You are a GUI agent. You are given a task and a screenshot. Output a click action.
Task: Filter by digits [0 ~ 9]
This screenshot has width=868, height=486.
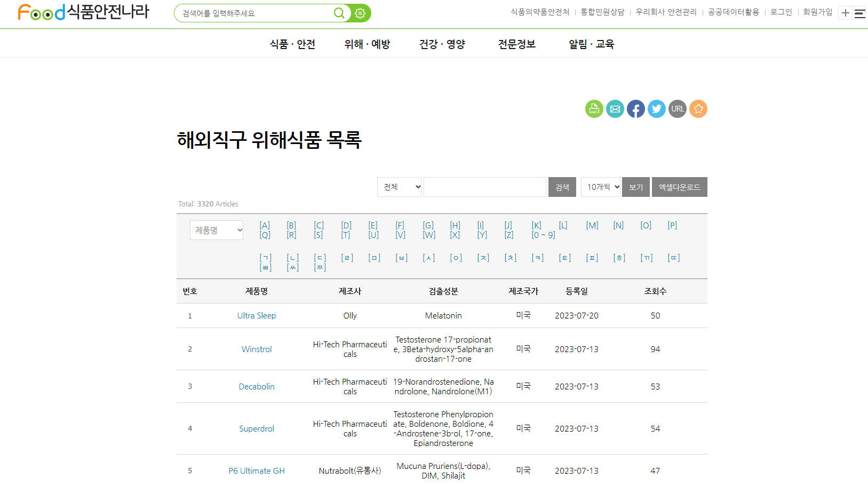click(543, 235)
